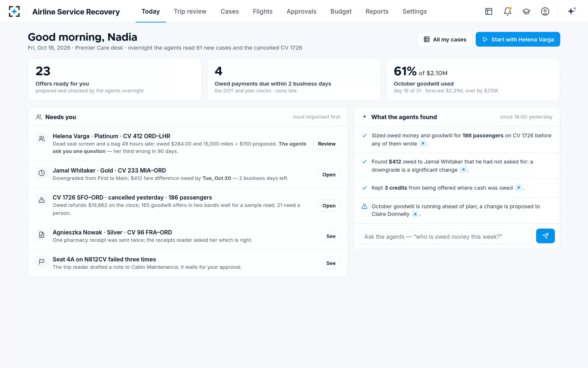Switch to the Trip review tab

(190, 11)
